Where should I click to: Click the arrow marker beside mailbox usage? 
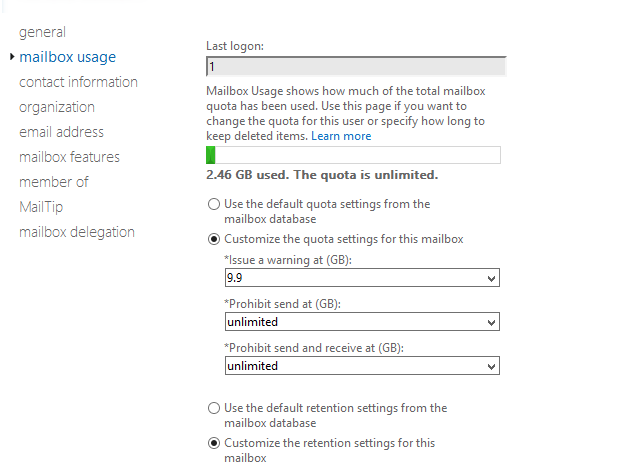11,57
